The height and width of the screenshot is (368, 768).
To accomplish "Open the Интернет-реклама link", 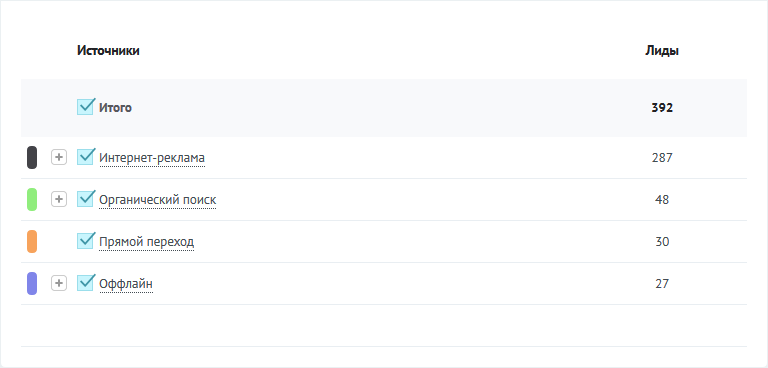I will pyautogui.click(x=152, y=158).
